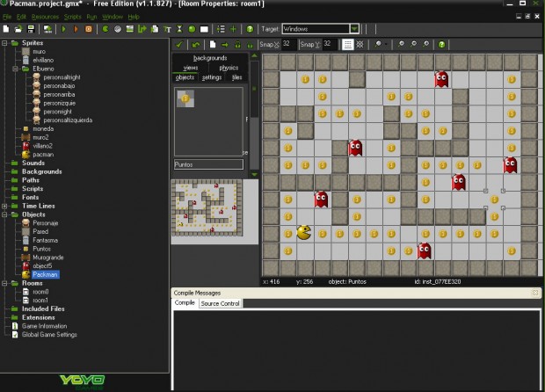The width and height of the screenshot is (545, 392).
Task: Switch to the tiles tab
Action: point(236,77)
